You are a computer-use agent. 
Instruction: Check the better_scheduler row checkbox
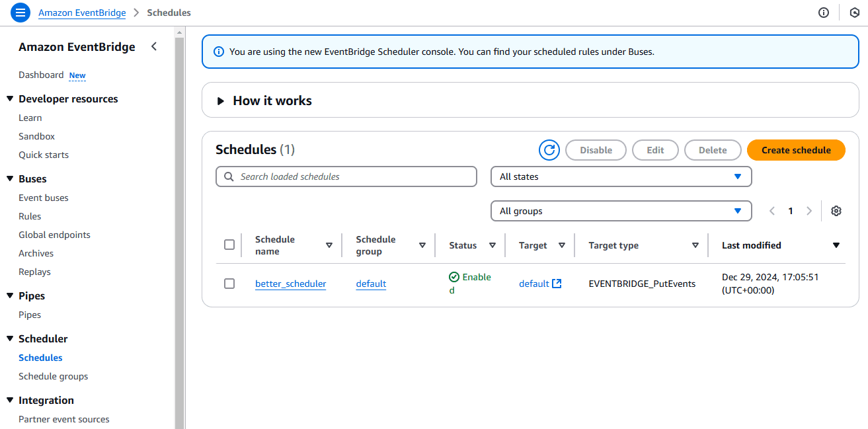[229, 284]
